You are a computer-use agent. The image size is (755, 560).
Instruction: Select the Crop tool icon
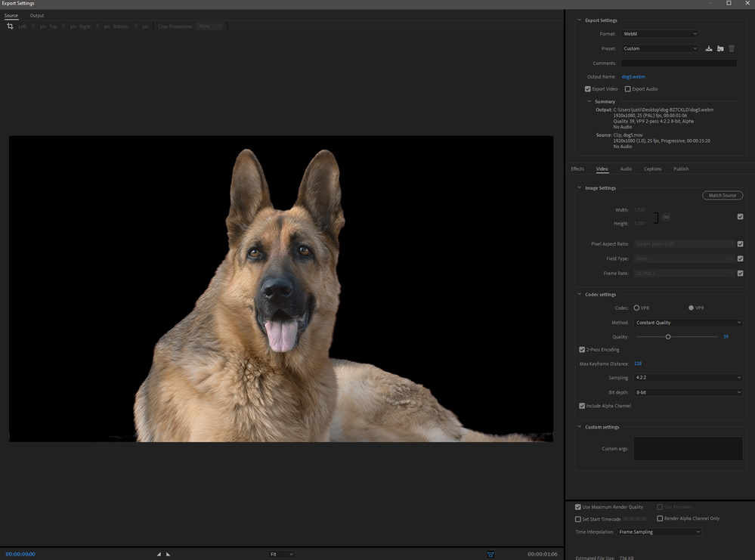click(x=10, y=26)
